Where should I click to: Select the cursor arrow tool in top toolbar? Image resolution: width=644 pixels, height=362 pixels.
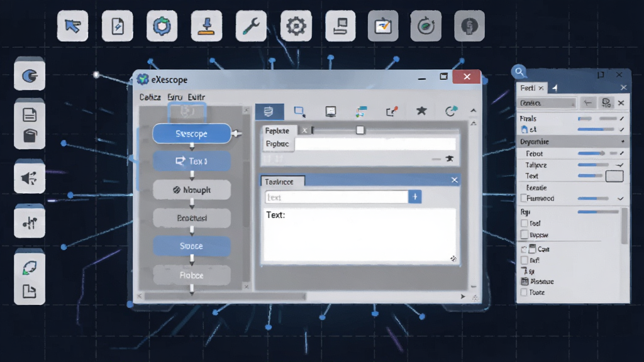73,26
